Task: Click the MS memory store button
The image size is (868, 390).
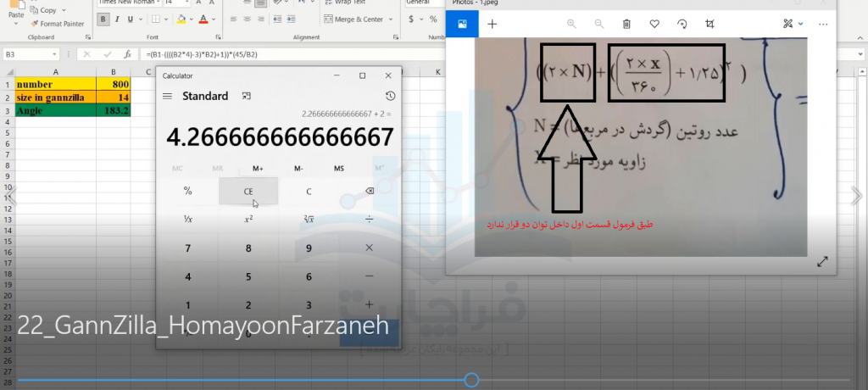Action: [x=339, y=169]
